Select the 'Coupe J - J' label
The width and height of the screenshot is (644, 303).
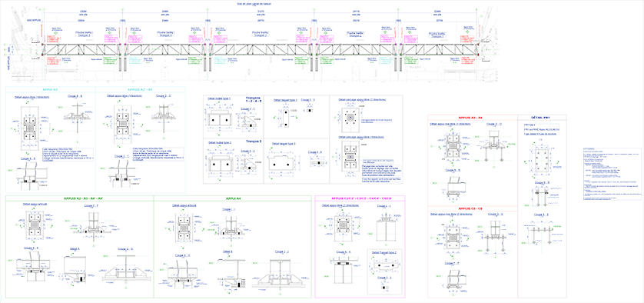point(282,251)
